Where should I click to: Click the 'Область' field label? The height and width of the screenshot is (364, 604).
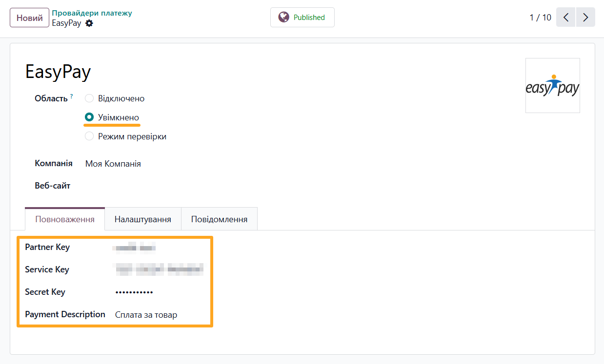51,98
